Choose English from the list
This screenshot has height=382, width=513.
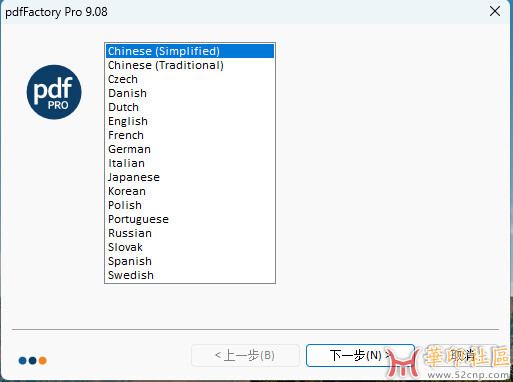point(190,121)
